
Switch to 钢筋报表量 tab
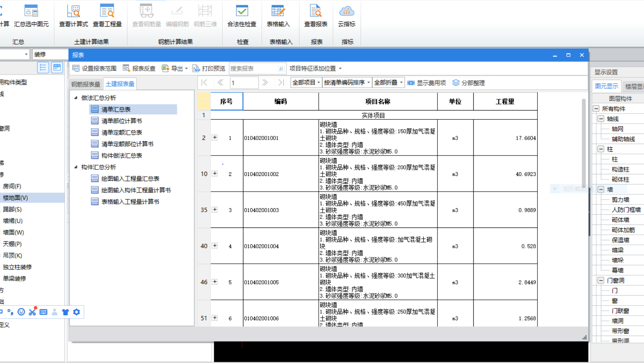click(x=86, y=84)
